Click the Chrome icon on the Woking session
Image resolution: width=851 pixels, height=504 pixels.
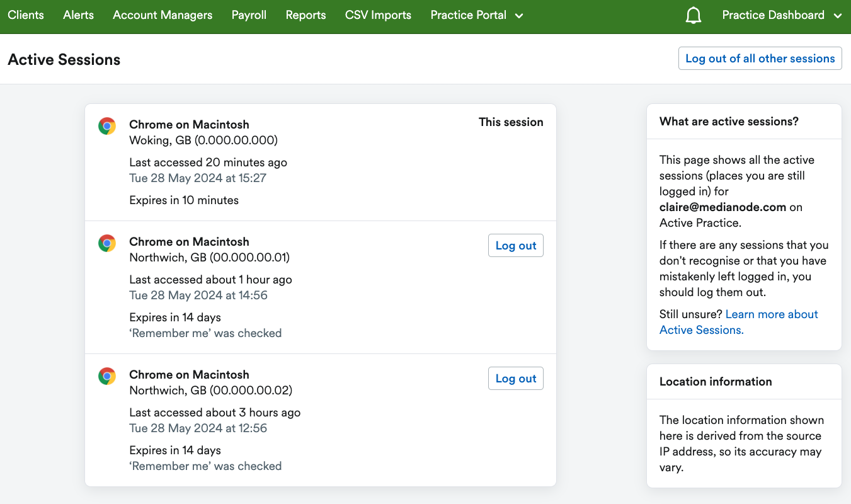[x=107, y=125]
